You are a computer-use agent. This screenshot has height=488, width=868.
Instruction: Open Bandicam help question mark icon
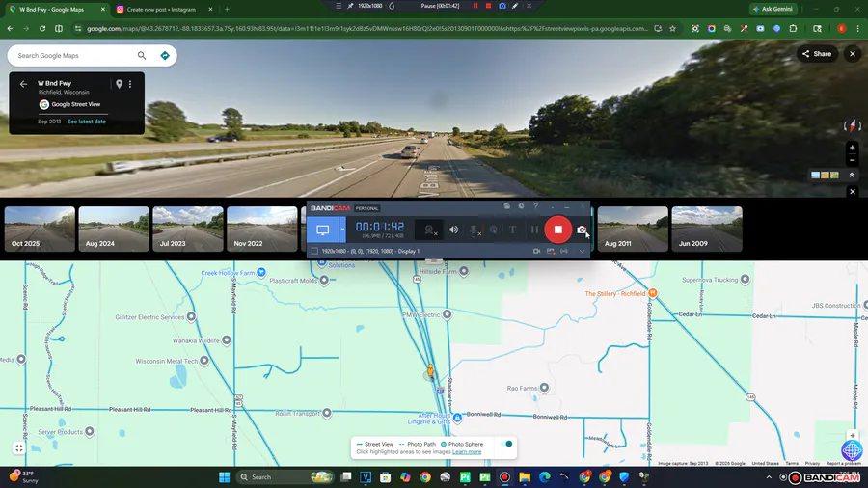[x=535, y=206]
